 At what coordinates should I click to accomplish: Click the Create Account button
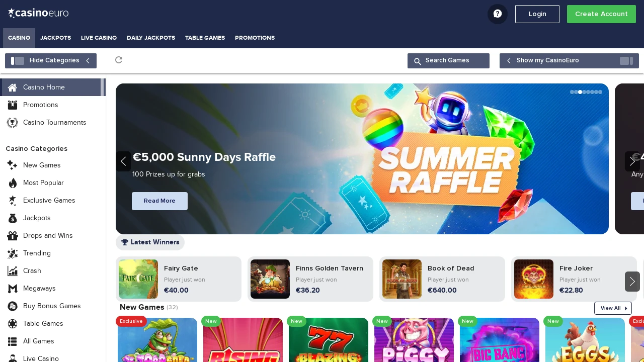pyautogui.click(x=601, y=14)
